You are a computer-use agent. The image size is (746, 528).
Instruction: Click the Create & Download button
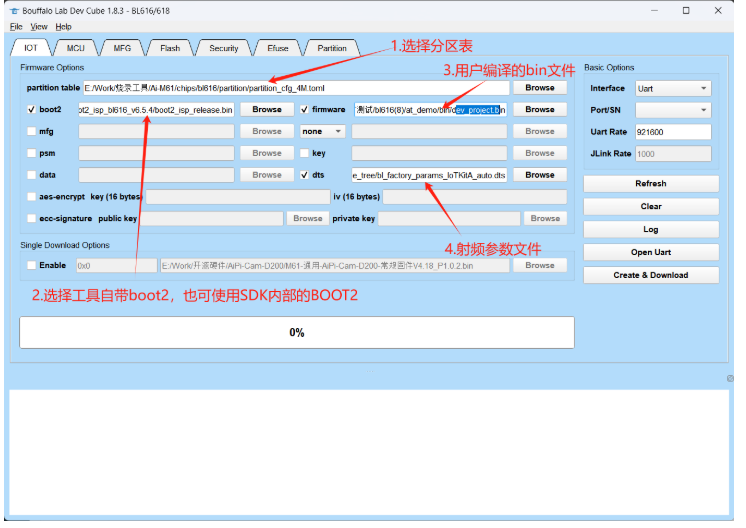[650, 275]
